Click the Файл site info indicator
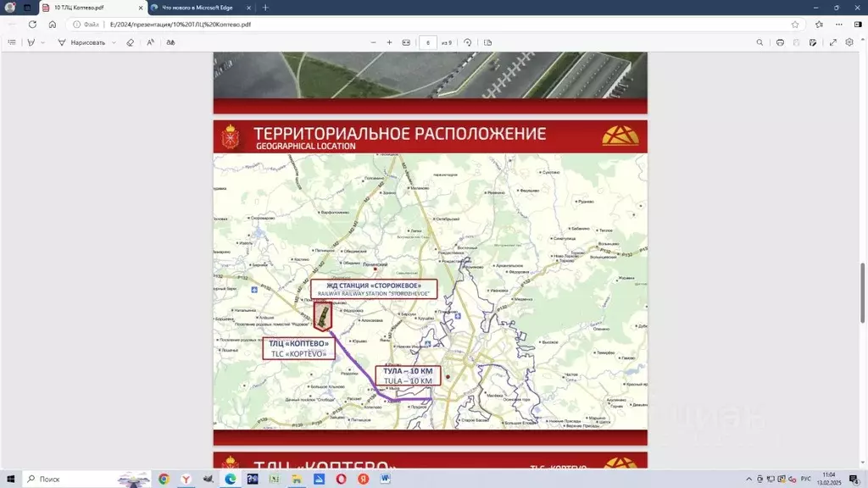This screenshot has width=868, height=488. click(x=86, y=25)
